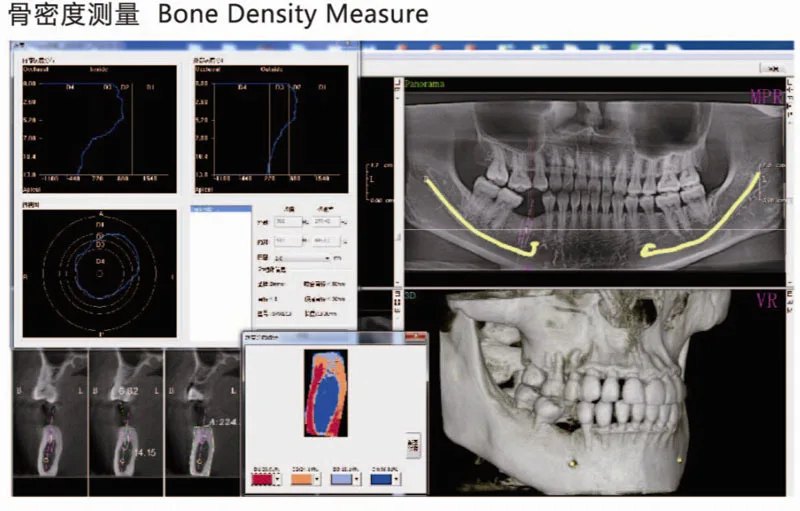Viewport: 800px width, 511px height.
Task: Click the left yellow marker on the 3D jaw
Action: tap(572, 463)
